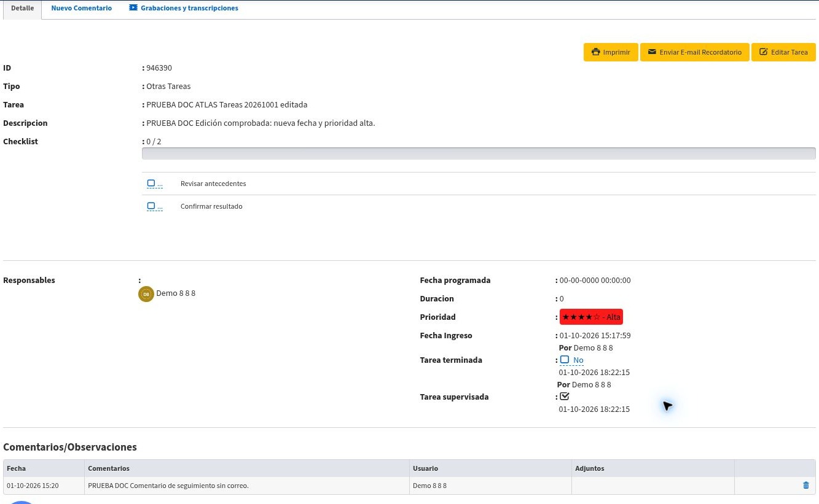
Task: Click the task name 'PRUEBA DOC ATLAS Tareas 20261001 editada'
Action: click(x=227, y=105)
